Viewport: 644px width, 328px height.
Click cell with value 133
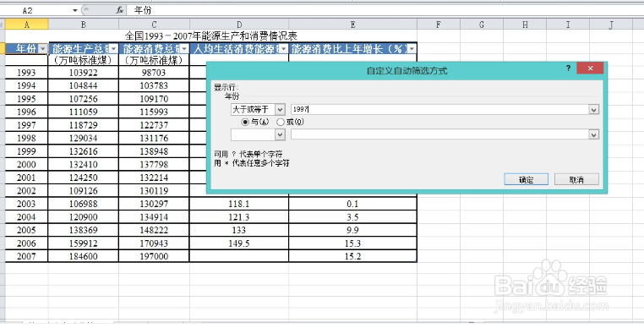(x=239, y=230)
